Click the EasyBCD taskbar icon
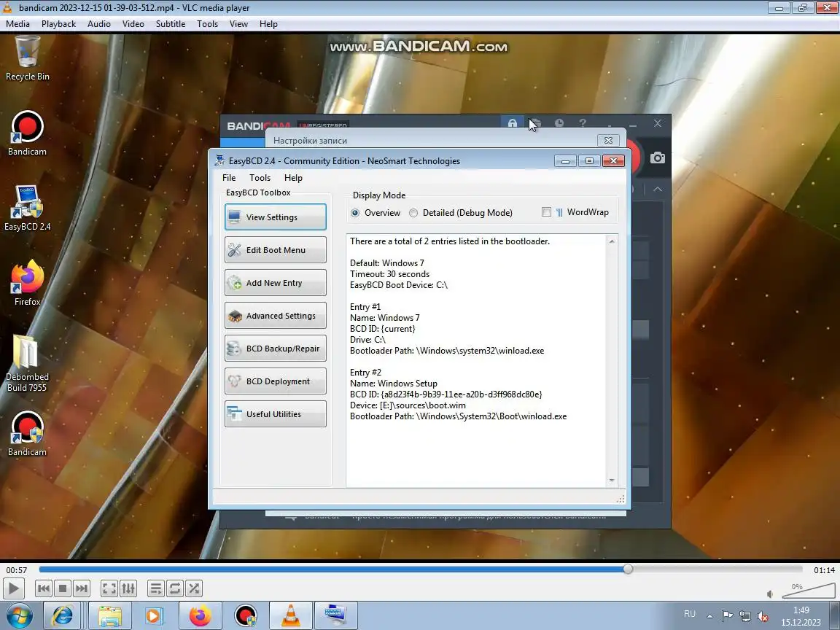The width and height of the screenshot is (840, 630). 336,616
